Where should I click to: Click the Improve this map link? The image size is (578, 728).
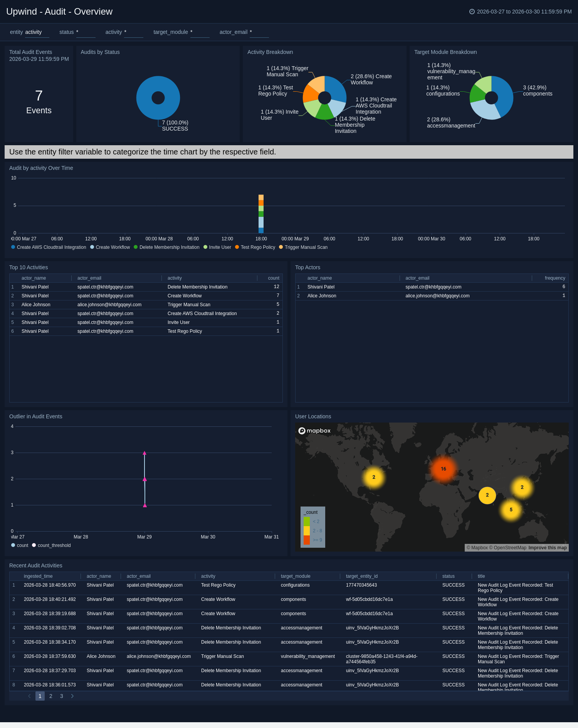[x=547, y=548]
